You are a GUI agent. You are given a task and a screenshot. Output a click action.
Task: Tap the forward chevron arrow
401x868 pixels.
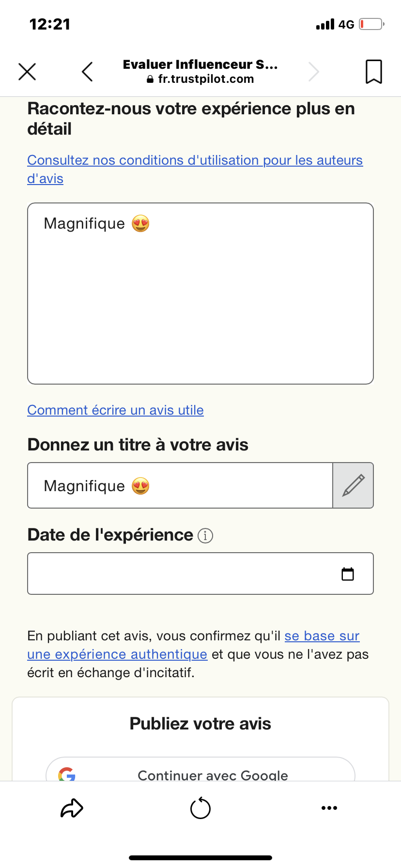tap(314, 72)
